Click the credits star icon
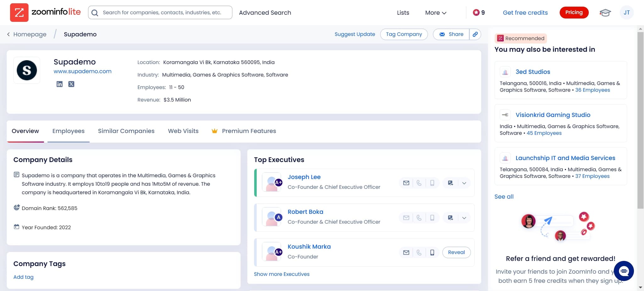 point(476,13)
